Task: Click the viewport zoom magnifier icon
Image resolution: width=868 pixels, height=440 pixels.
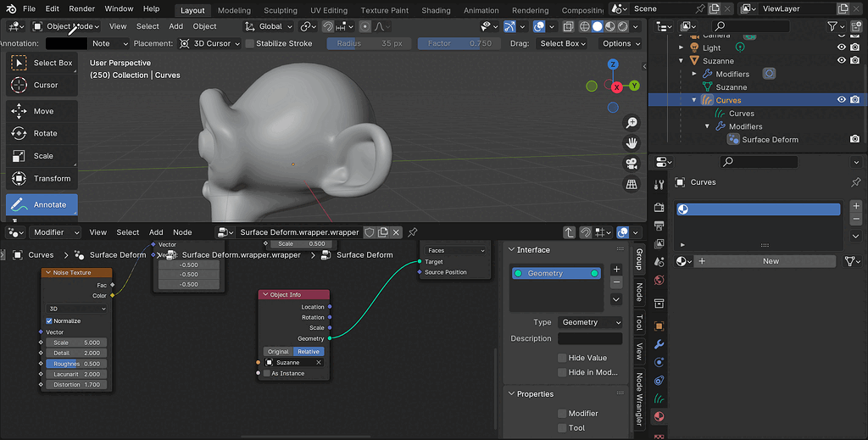Action: [631, 123]
